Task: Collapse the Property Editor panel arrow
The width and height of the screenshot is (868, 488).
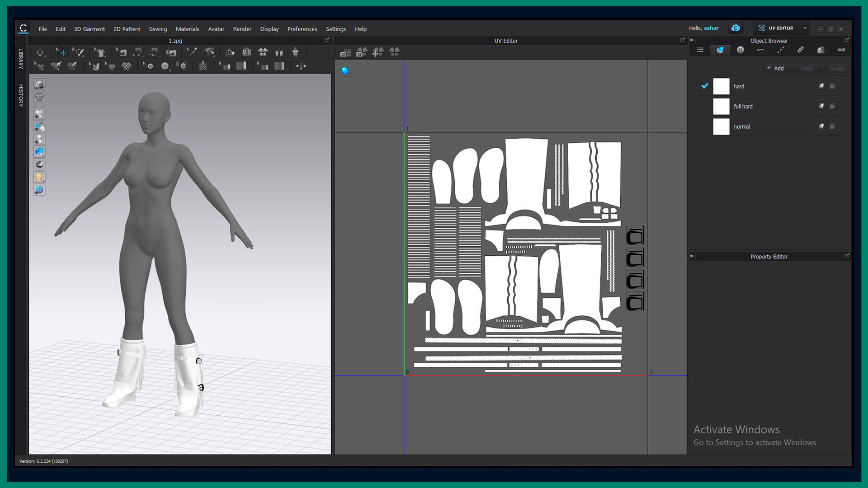Action: click(692, 256)
